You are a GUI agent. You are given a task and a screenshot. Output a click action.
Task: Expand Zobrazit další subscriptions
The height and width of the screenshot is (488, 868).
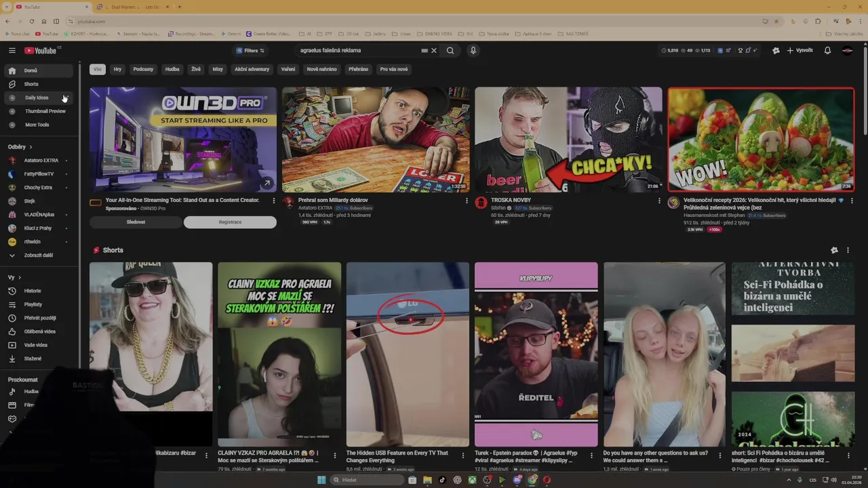pyautogui.click(x=39, y=256)
